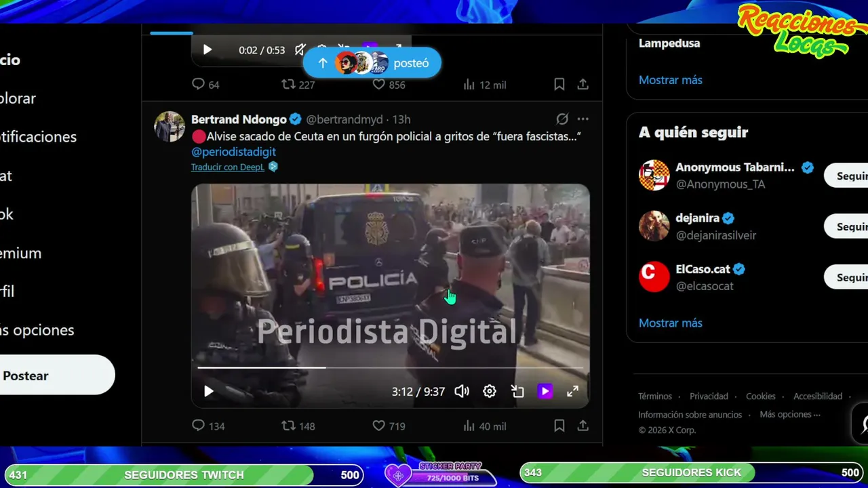This screenshot has height=488, width=868.
Task: Follow the @elcasocat account
Action: tap(848, 277)
